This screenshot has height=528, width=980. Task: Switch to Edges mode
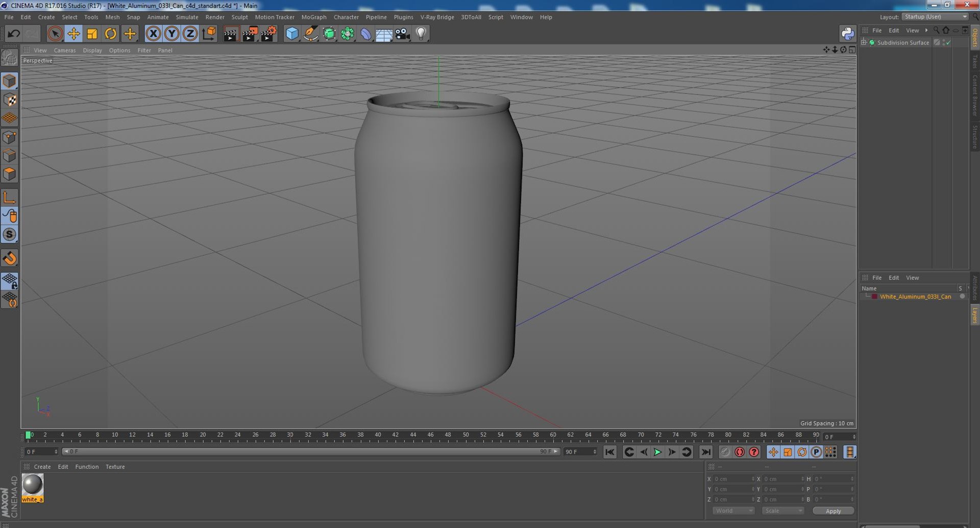pos(10,155)
